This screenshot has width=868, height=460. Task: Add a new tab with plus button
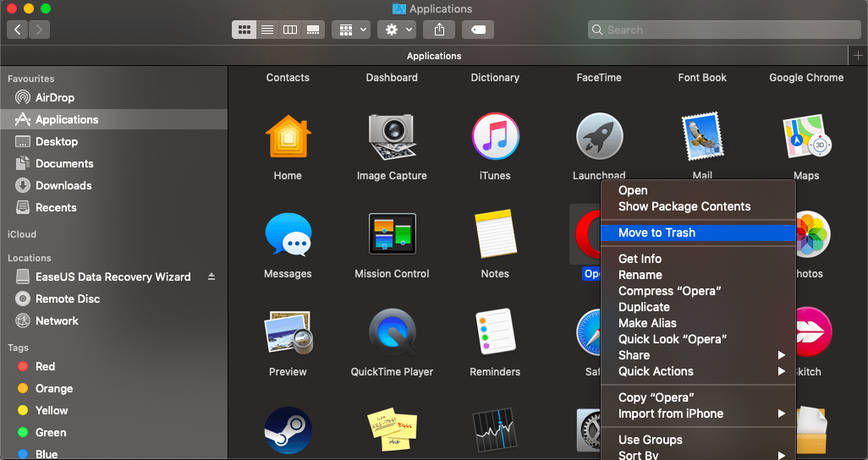[858, 55]
